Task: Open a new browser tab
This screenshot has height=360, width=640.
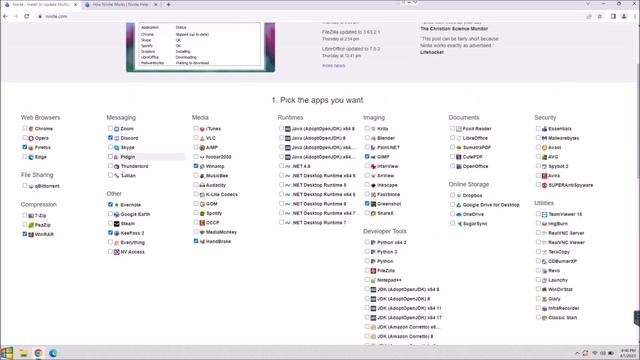Action: [169, 4]
